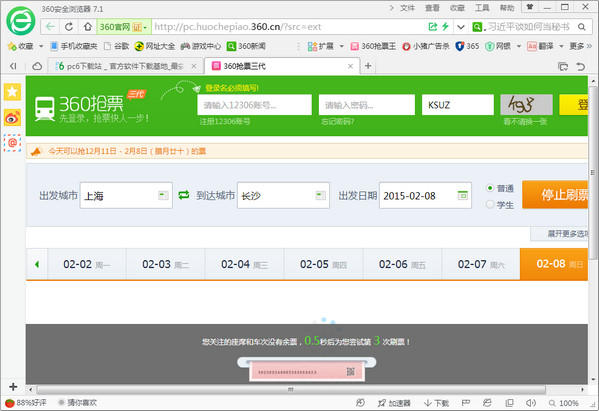Close the 360抢票三代 tab
The image size is (599, 411).
click(x=350, y=66)
